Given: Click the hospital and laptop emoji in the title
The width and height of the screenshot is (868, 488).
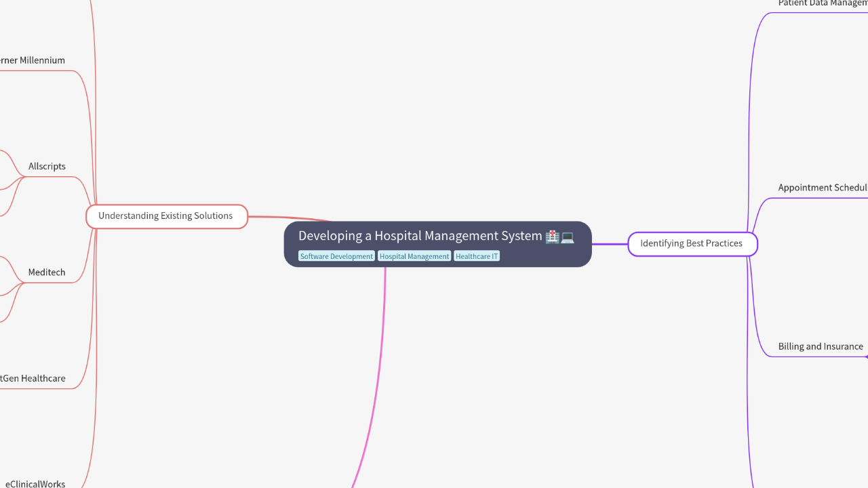Looking at the screenshot, I should (559, 237).
